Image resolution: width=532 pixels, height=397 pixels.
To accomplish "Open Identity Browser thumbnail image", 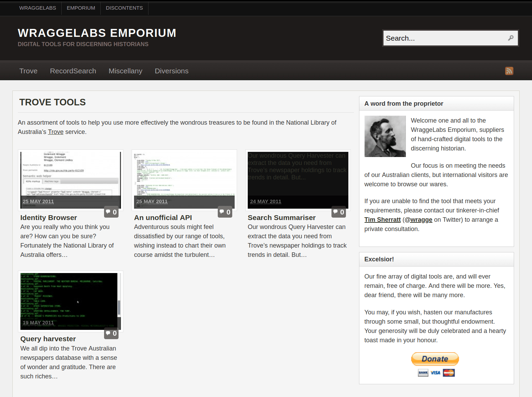I will pyautogui.click(x=71, y=180).
